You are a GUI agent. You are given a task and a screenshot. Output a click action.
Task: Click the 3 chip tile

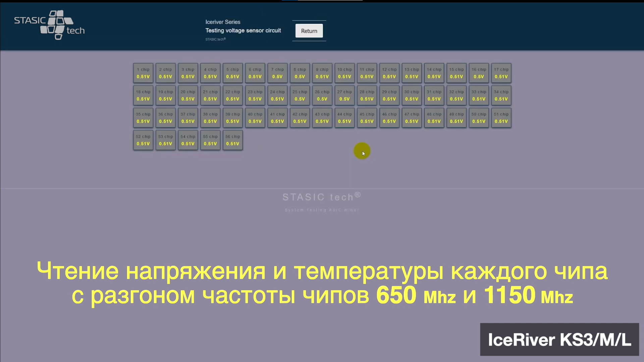pyautogui.click(x=188, y=73)
